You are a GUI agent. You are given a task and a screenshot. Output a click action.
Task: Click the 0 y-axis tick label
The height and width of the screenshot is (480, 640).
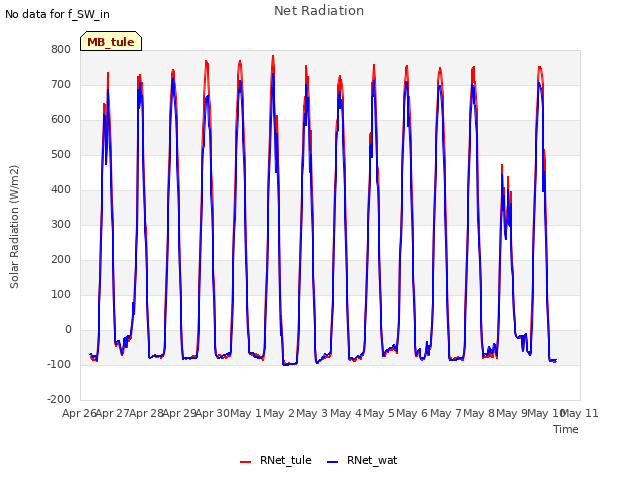tap(68, 330)
